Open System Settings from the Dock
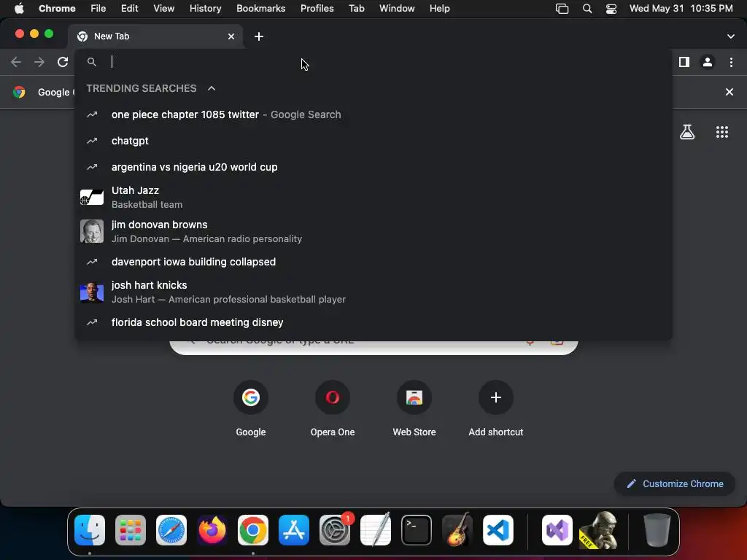747x560 pixels. pos(335,530)
